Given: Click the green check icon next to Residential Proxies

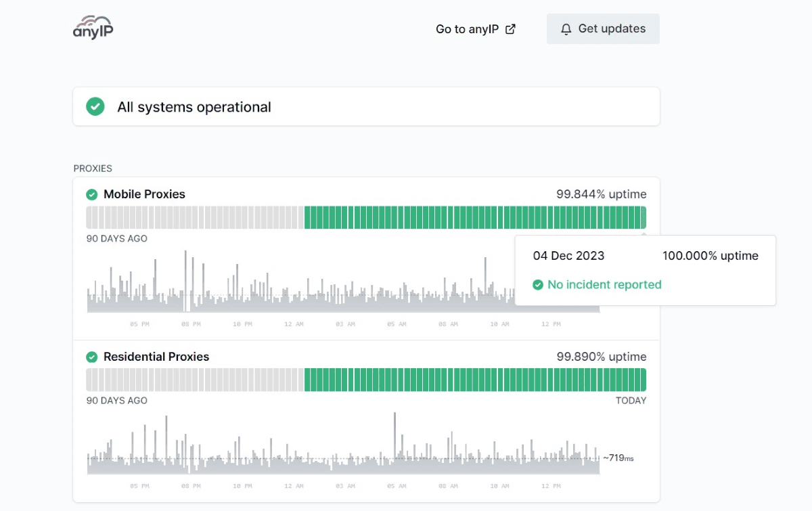Looking at the screenshot, I should tap(92, 357).
